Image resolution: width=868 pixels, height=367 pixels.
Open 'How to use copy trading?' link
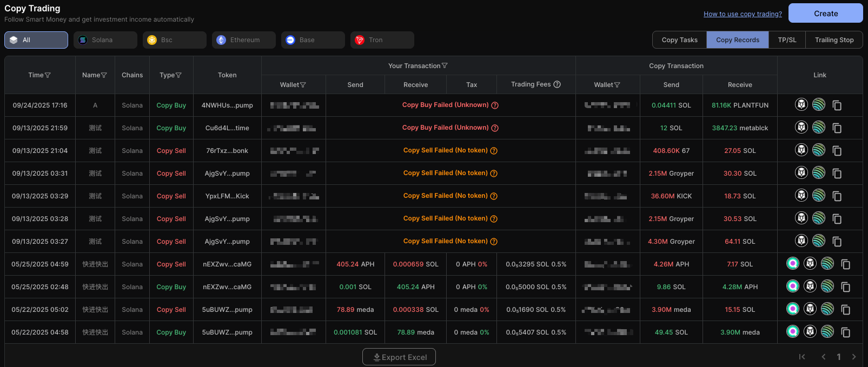(x=743, y=14)
